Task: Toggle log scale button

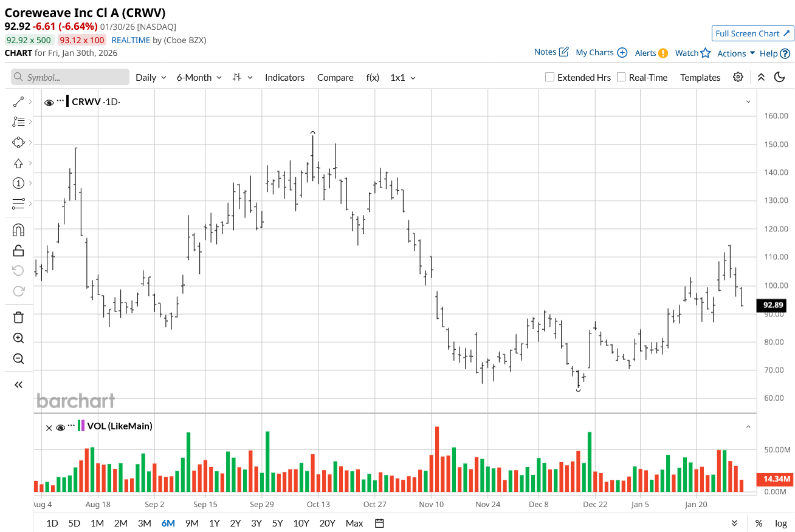Action: [x=781, y=523]
